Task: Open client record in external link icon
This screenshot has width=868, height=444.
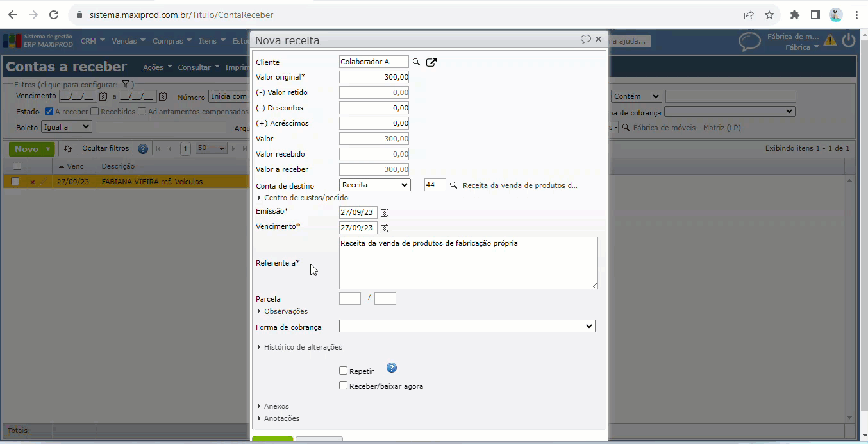Action: click(x=431, y=62)
